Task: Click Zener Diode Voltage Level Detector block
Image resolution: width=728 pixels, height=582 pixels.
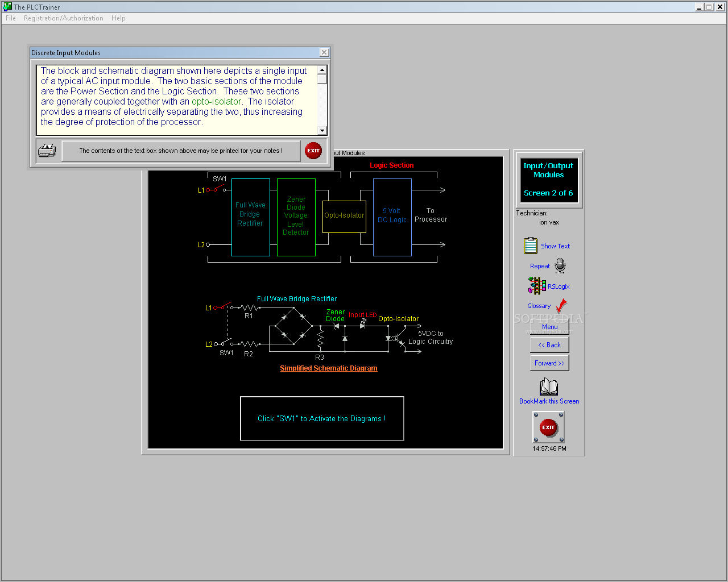Action: [296, 217]
